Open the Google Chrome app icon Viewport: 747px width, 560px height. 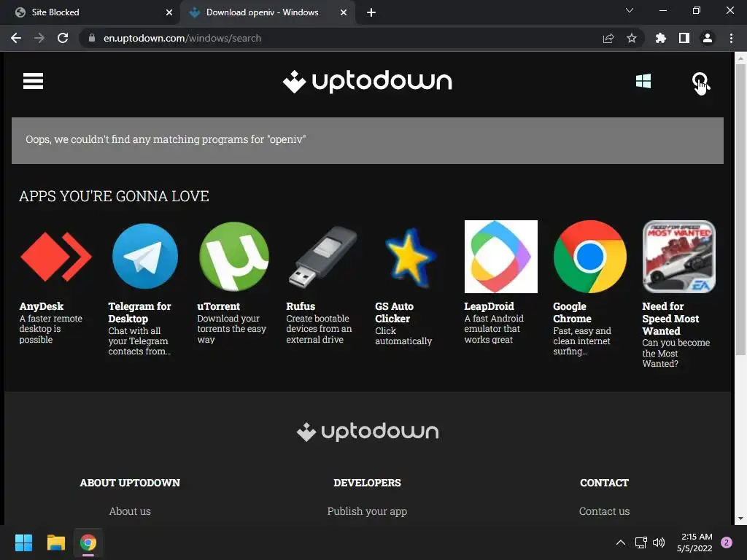589,257
